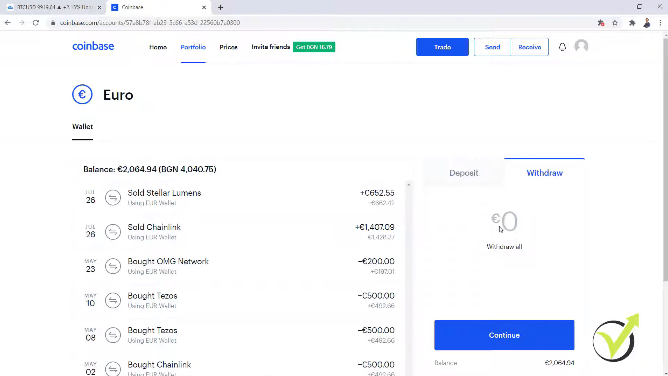Screen dimensions: 668x376
Task: Switch to the Deposit tab
Action: point(464,173)
